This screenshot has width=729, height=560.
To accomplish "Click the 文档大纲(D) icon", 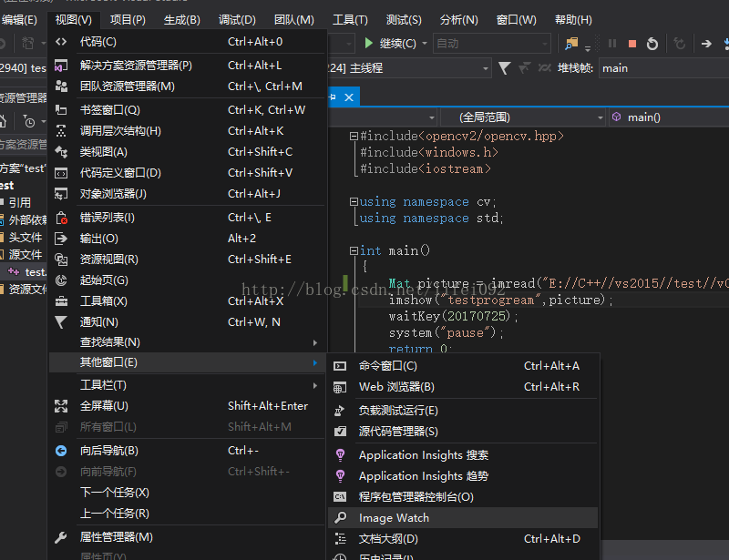I will click(x=340, y=539).
